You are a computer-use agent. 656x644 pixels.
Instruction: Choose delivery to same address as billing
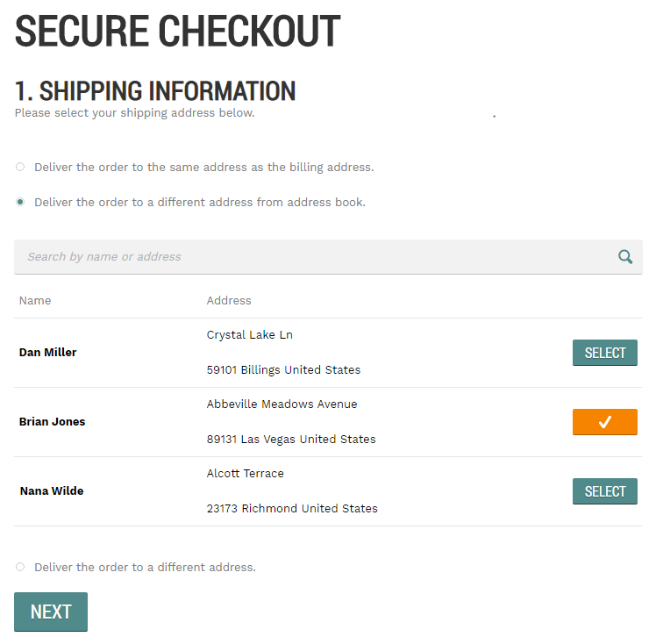click(x=20, y=167)
